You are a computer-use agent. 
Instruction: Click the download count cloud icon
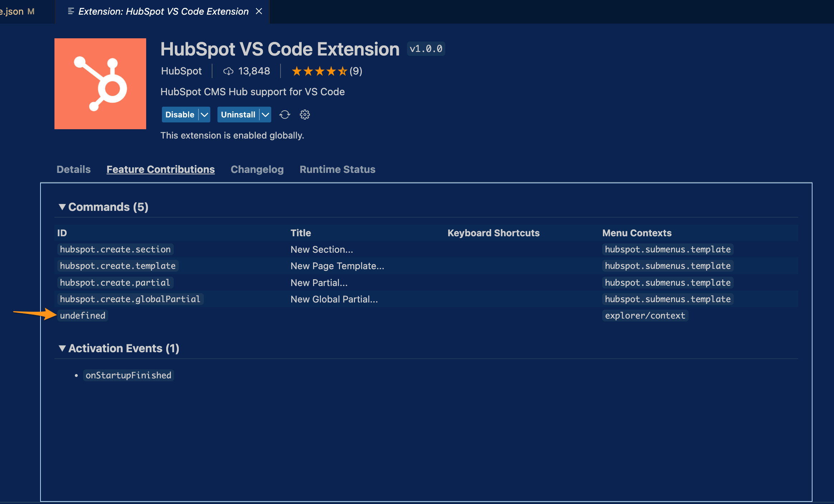point(228,71)
